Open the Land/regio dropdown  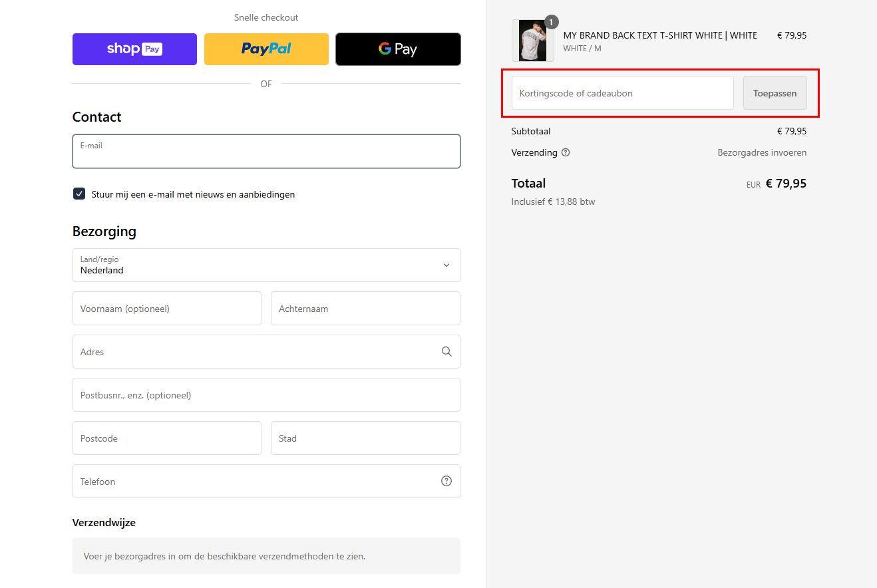click(266, 265)
